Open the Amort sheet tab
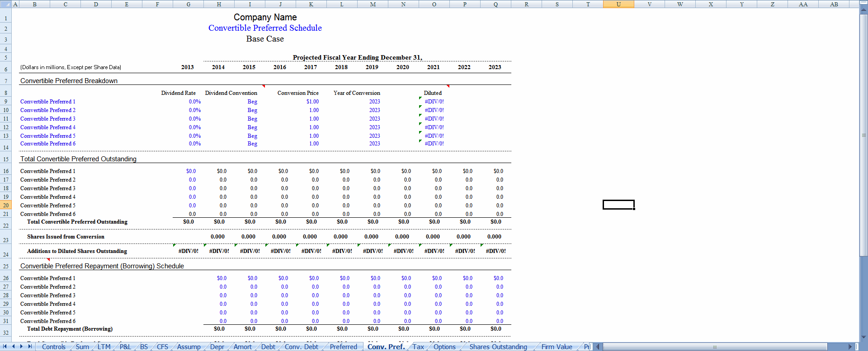Viewport: 868px width, 351px height. click(x=243, y=347)
